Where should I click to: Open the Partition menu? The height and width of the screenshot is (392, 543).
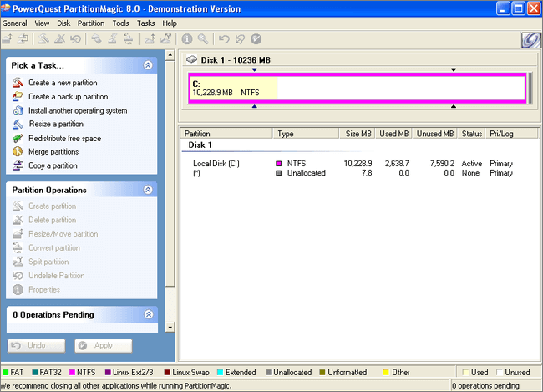click(92, 23)
